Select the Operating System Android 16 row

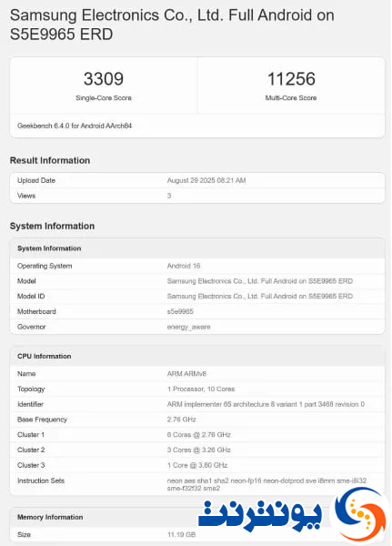click(197, 266)
